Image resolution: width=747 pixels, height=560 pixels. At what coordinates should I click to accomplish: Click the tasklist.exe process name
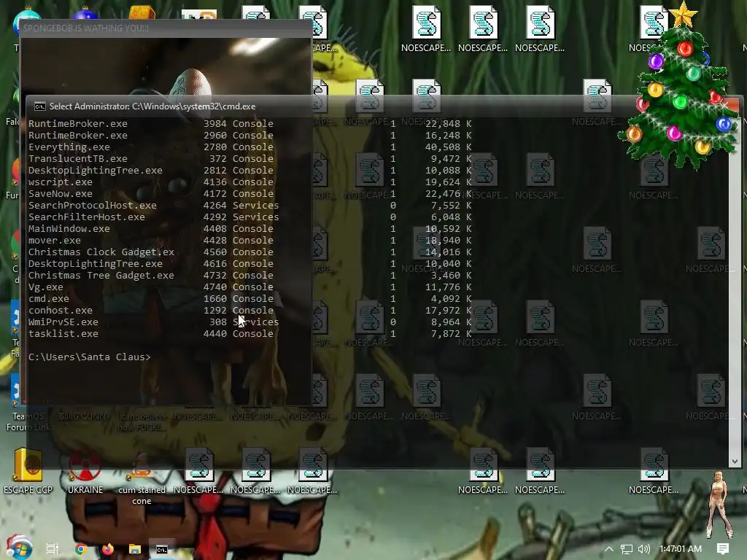(x=63, y=333)
